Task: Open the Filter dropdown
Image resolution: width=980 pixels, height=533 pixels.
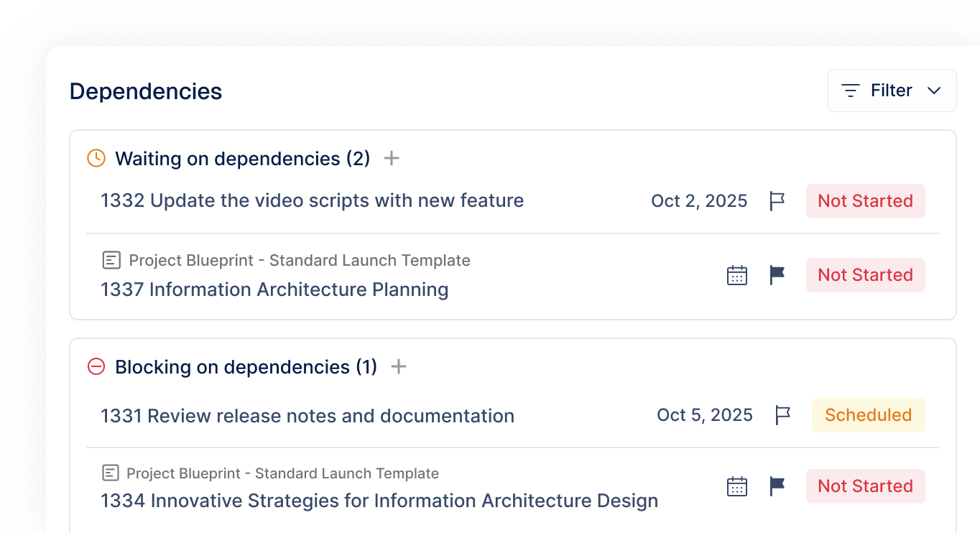Action: (892, 91)
